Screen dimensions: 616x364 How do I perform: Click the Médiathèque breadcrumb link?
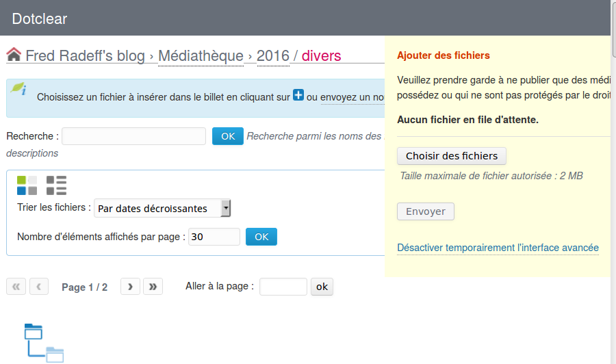pos(201,55)
